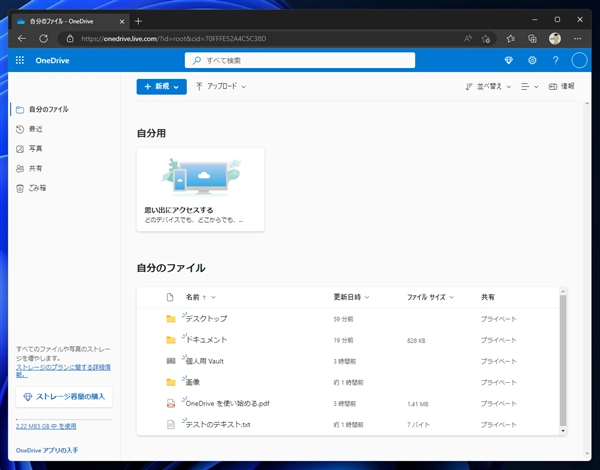Open OneDrive settings gear
600x470 pixels.
532,60
